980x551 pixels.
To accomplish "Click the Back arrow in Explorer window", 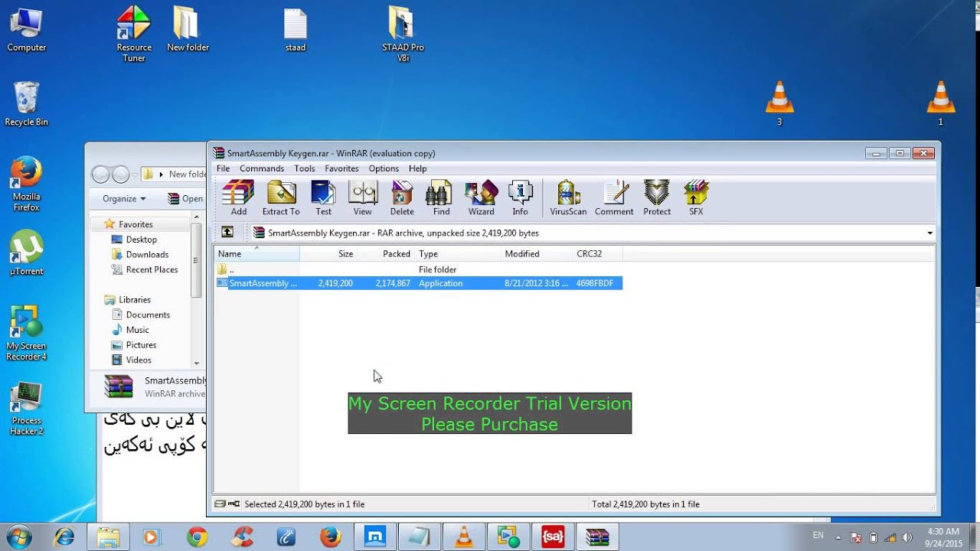I will click(x=100, y=174).
